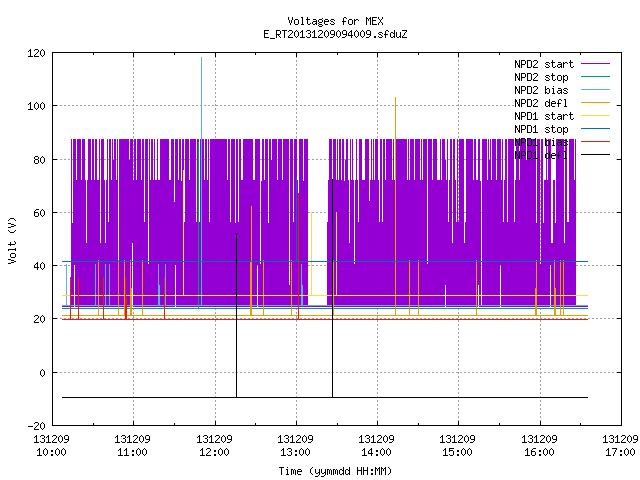Viewport: 640px width, 480px height.
Task: Click the Volt (V) y-axis label
Action: coord(13,240)
